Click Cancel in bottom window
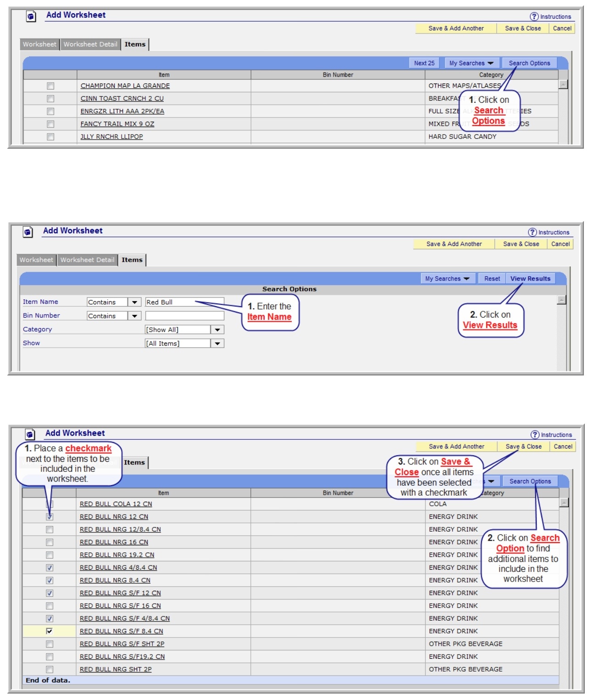 [563, 447]
